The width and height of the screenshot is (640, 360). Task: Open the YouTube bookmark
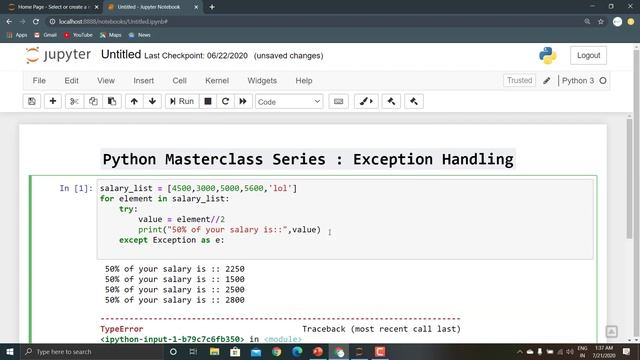[78, 35]
